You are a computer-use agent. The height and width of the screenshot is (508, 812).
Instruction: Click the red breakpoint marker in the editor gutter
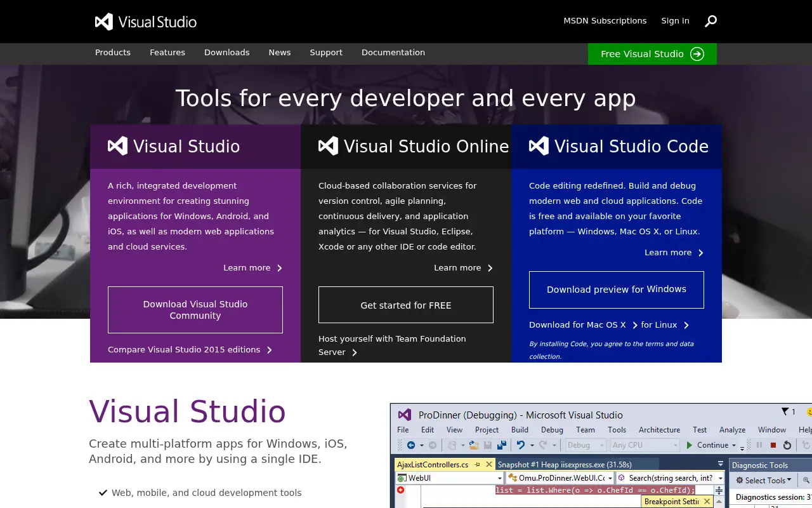[400, 490]
